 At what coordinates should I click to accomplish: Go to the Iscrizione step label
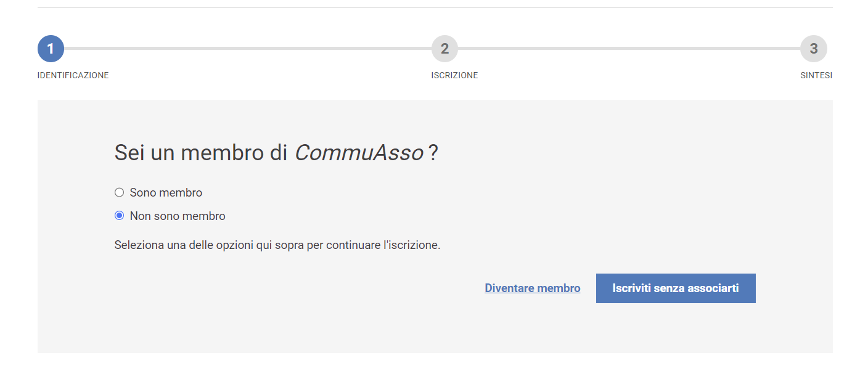(454, 76)
